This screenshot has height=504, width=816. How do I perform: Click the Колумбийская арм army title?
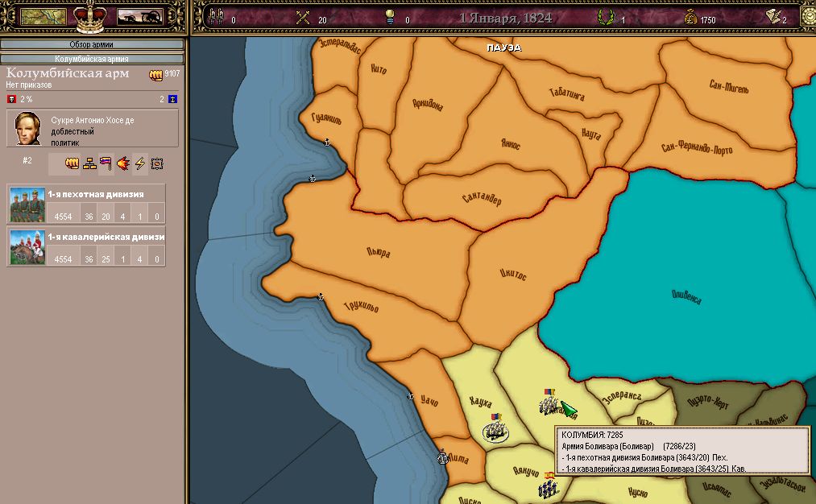tap(68, 72)
